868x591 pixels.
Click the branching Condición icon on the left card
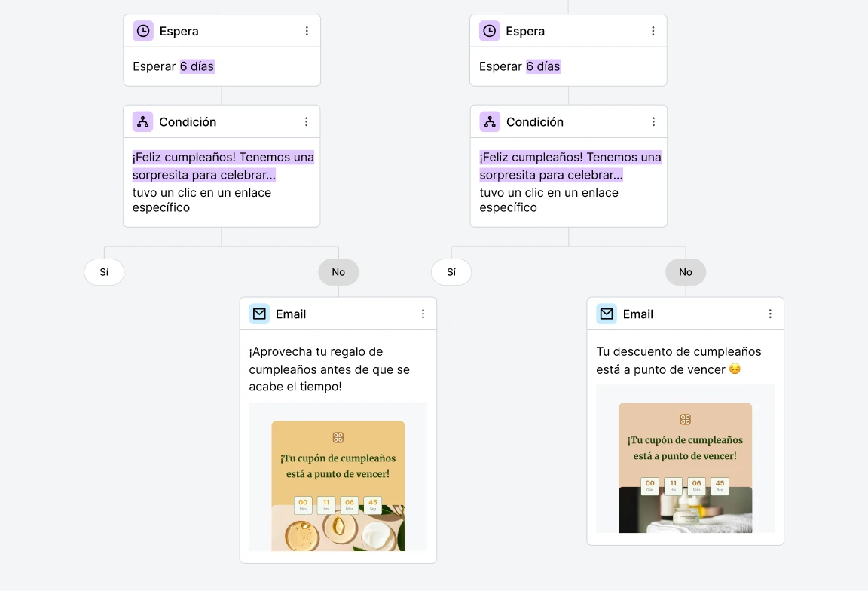[143, 121]
